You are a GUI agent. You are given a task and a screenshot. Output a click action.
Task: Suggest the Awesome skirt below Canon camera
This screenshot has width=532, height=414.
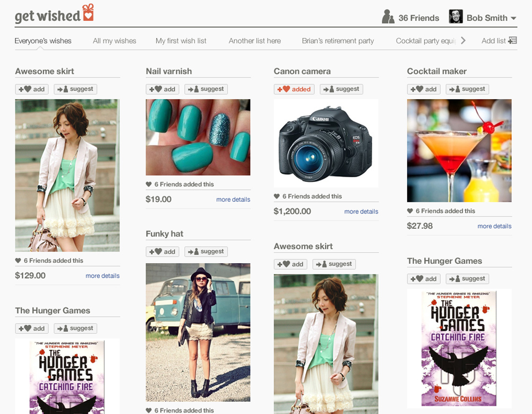click(x=334, y=264)
